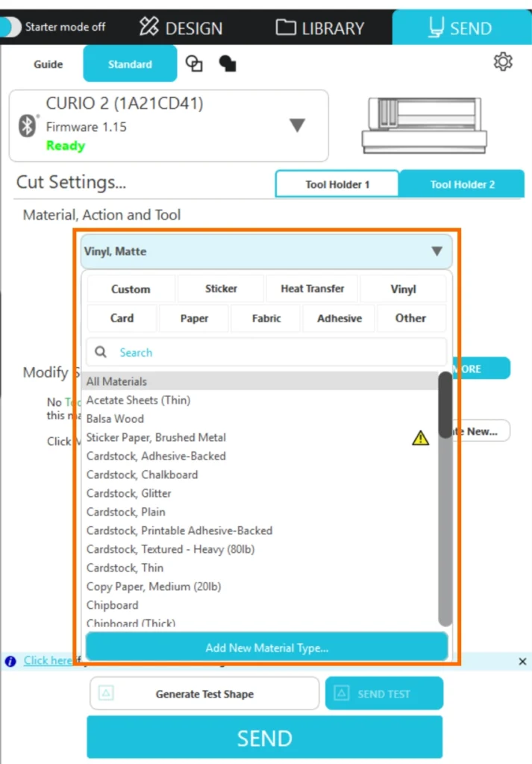Filter materials by Heat Transfer category

(312, 289)
